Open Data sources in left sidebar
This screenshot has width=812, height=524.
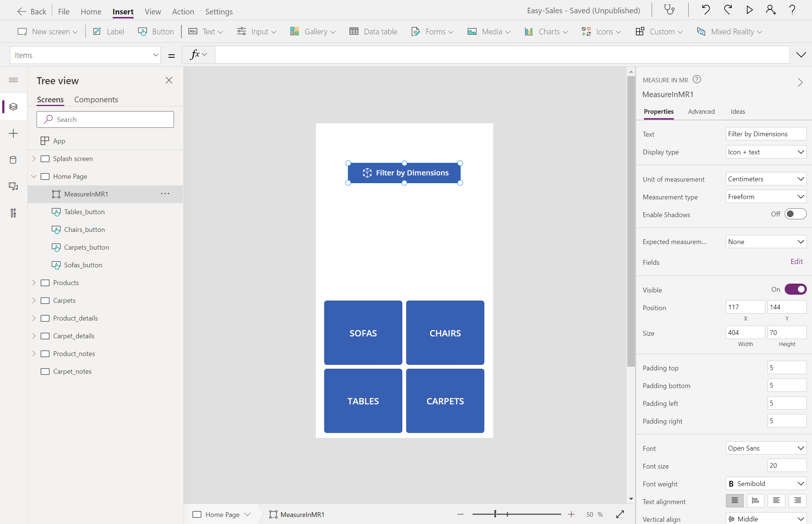13,160
